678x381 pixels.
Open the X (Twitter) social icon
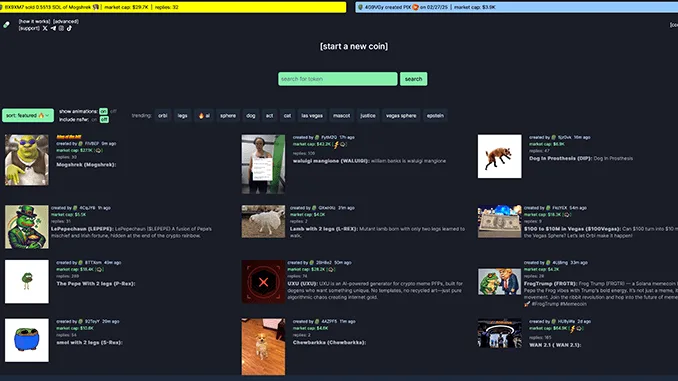point(45,28)
